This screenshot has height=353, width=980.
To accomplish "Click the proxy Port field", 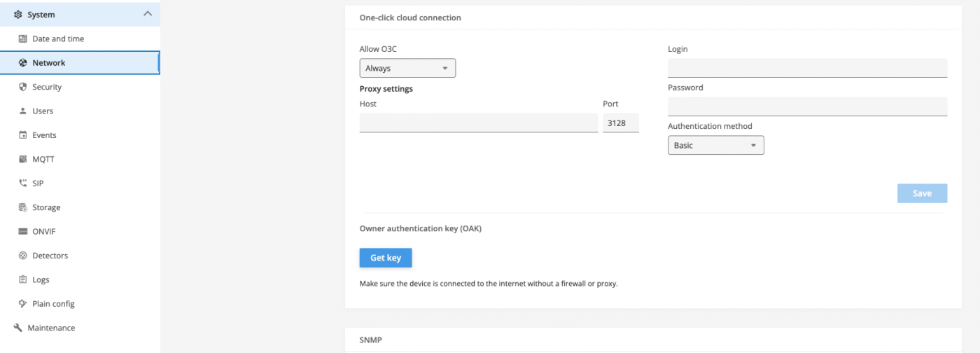I will pyautogui.click(x=620, y=123).
